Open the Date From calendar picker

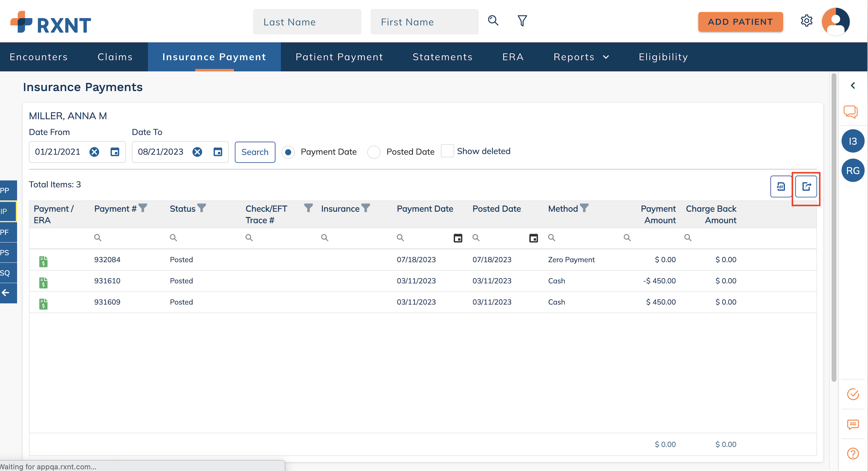point(115,152)
